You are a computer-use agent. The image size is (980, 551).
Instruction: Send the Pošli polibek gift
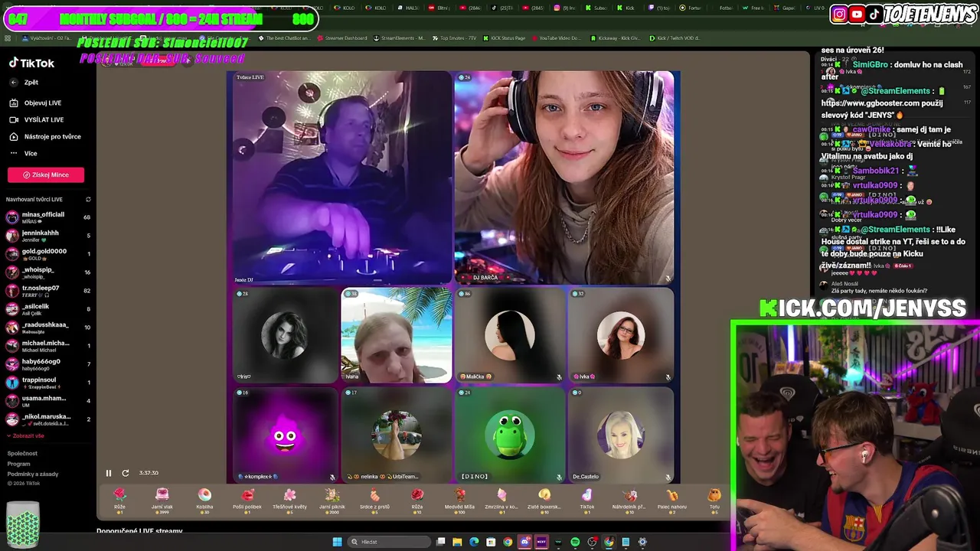pos(247,500)
